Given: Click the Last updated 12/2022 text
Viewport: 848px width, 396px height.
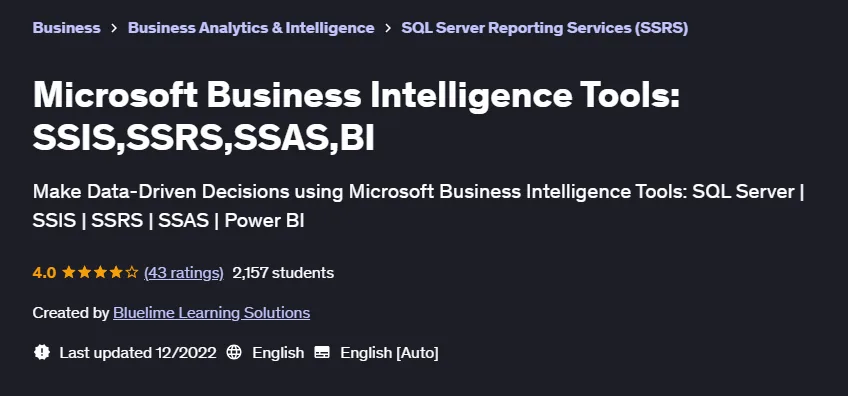Looking at the screenshot, I should tap(138, 353).
